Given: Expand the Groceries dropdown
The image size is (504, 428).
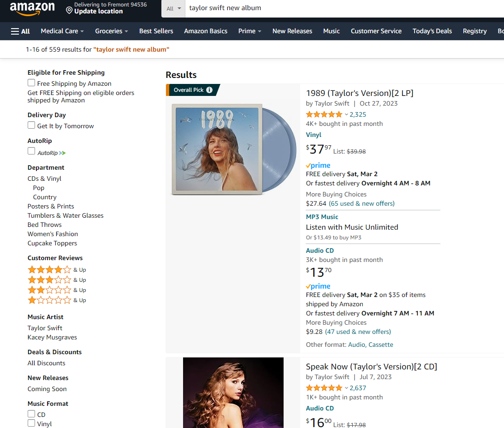Looking at the screenshot, I should point(112,31).
